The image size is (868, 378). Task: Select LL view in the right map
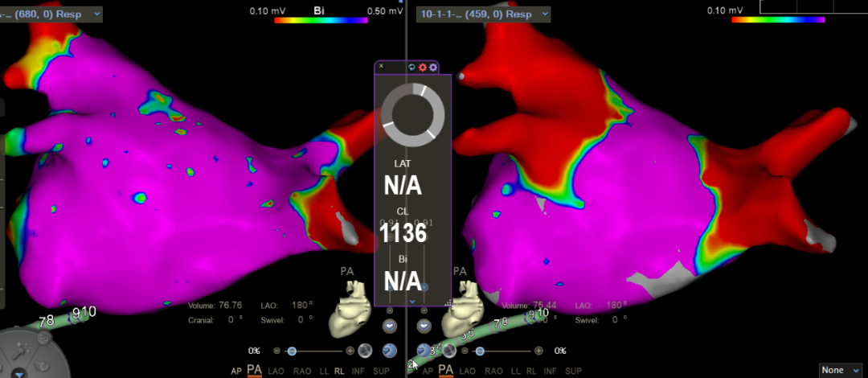click(x=515, y=371)
